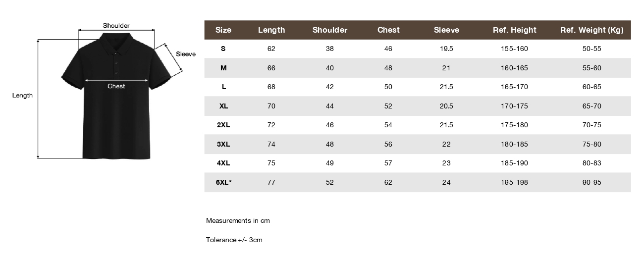Screen dimensions: 644x260
Task: Select the S size row label
Action: pos(223,49)
